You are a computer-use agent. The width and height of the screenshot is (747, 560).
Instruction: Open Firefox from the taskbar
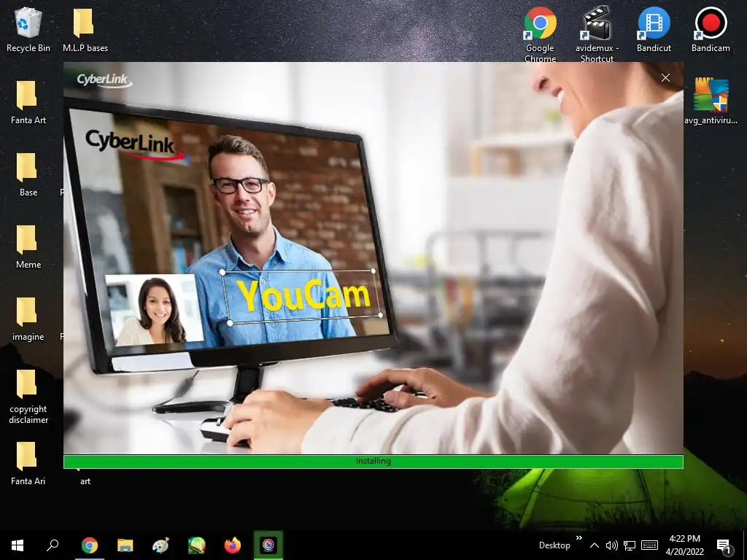[232, 545]
